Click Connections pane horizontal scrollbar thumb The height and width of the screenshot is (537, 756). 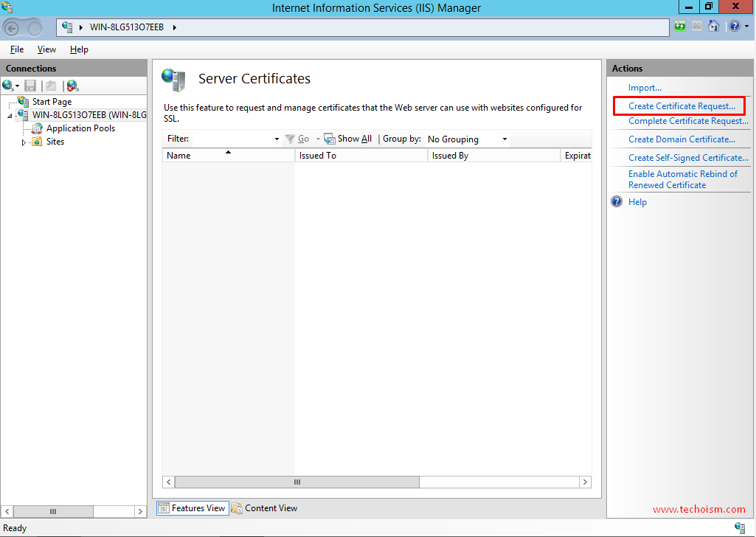(53, 511)
